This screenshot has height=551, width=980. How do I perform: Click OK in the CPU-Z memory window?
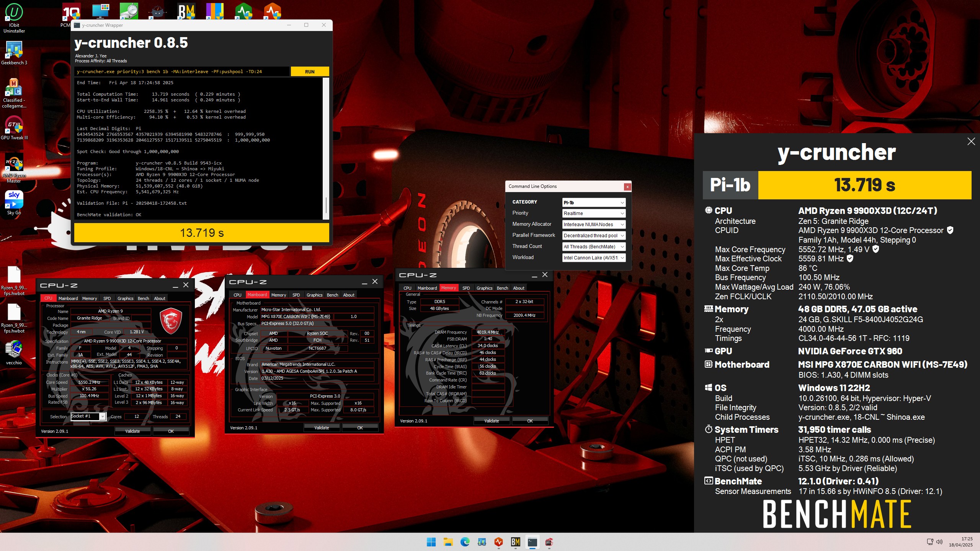pyautogui.click(x=530, y=421)
